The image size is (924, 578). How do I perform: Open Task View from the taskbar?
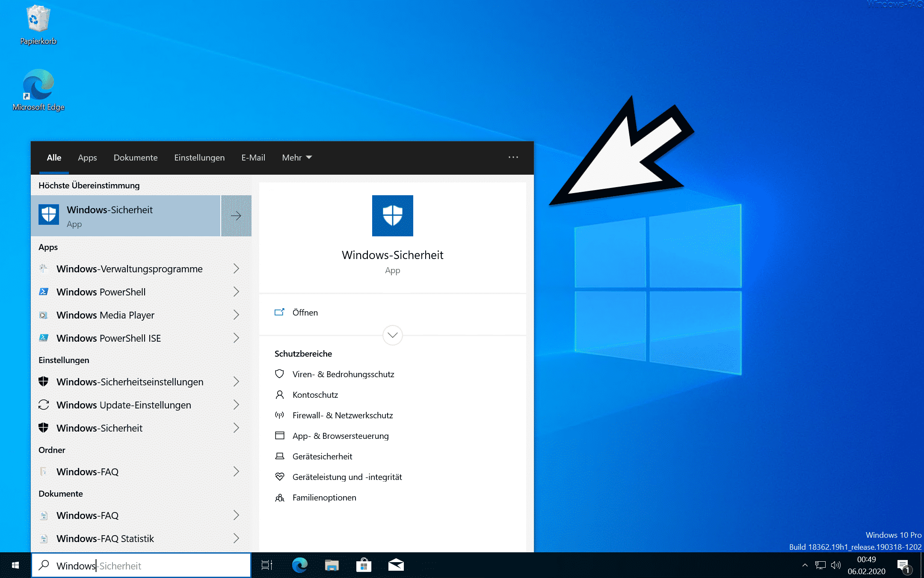coord(267,565)
